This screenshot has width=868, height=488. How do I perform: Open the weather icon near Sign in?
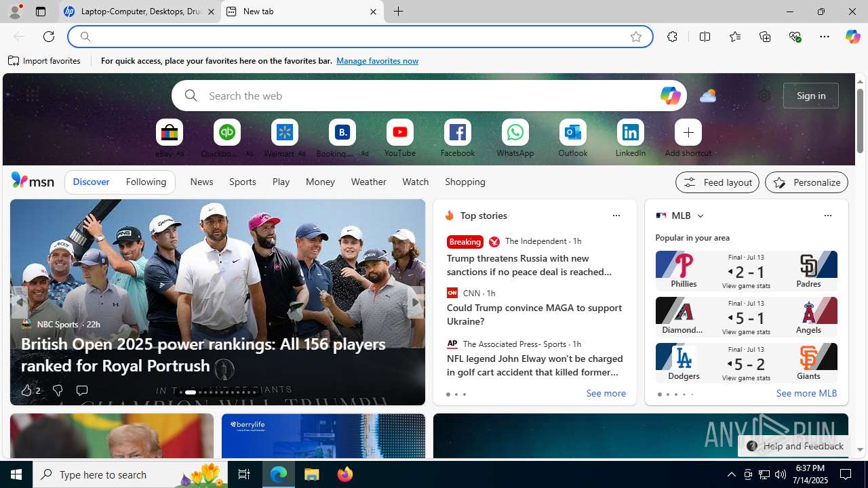(708, 96)
